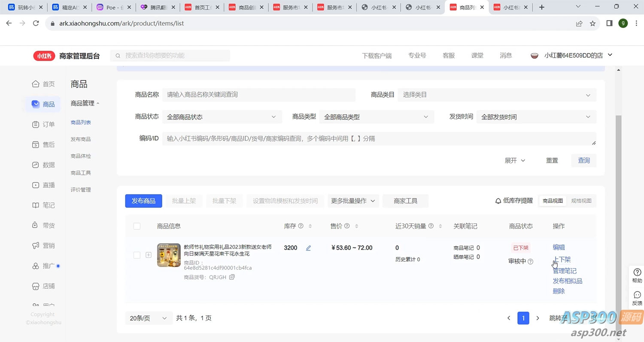Click the 编辑 link in operations column
Viewport: 644px width, 342px height.
(559, 247)
